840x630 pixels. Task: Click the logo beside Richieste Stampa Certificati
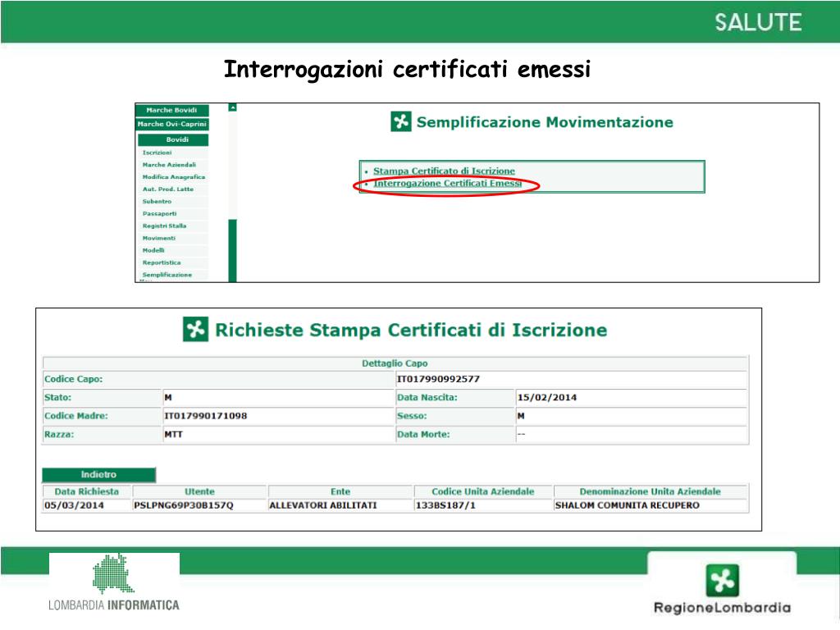(x=195, y=330)
